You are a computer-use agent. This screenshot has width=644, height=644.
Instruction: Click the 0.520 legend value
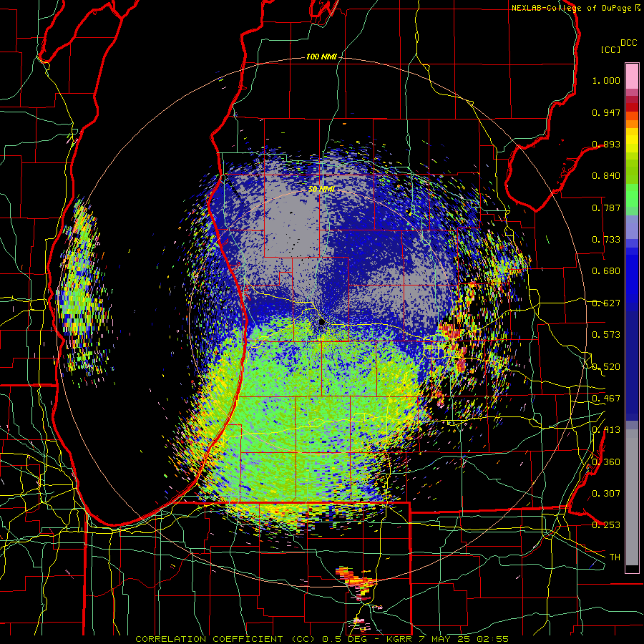tap(606, 366)
